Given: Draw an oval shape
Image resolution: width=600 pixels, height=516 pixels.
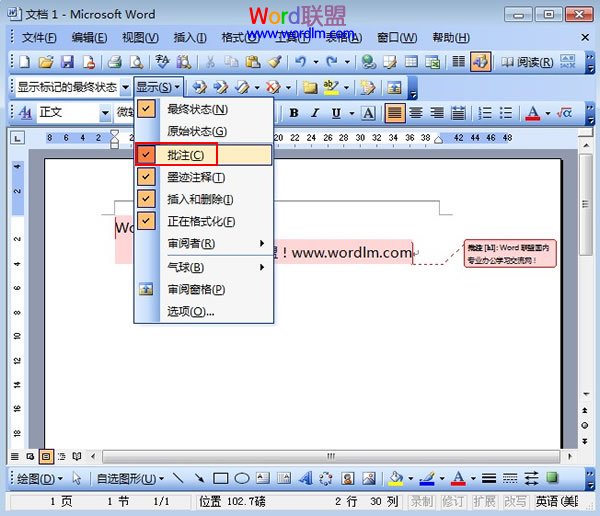Looking at the screenshot, I should pos(242,478).
